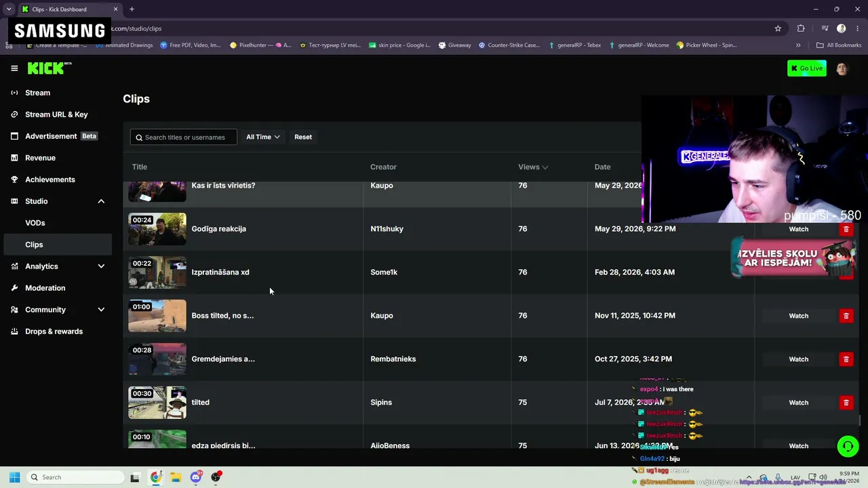Show overflow bookmarks with the double chevron
The width and height of the screenshot is (868, 488).
coord(798,45)
